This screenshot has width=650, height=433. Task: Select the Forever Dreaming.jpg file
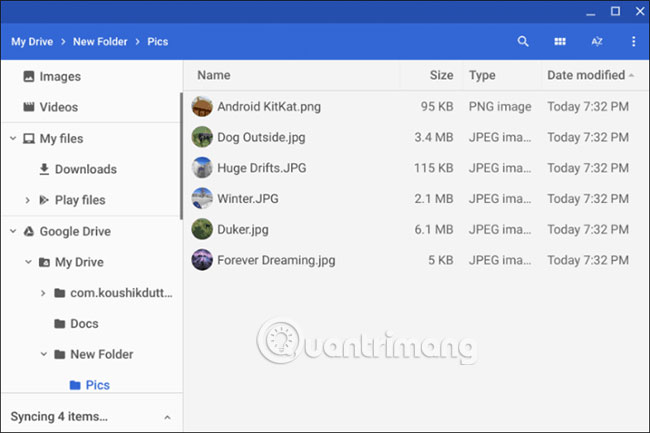(x=276, y=260)
